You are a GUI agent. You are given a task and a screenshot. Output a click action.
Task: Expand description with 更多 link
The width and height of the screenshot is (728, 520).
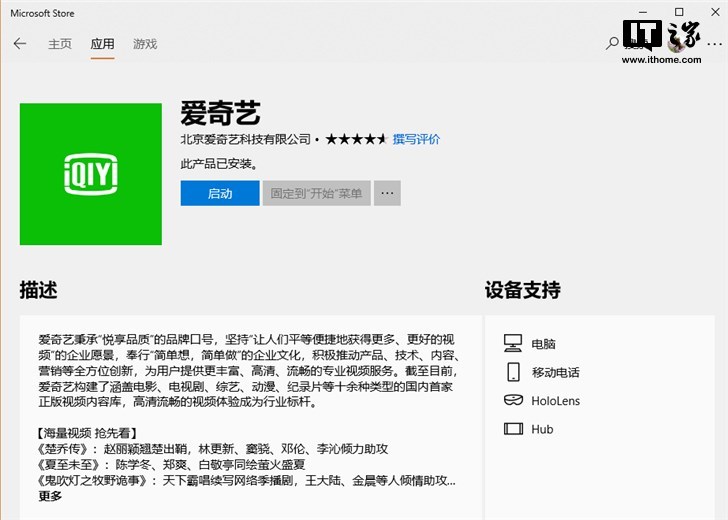tap(50, 496)
